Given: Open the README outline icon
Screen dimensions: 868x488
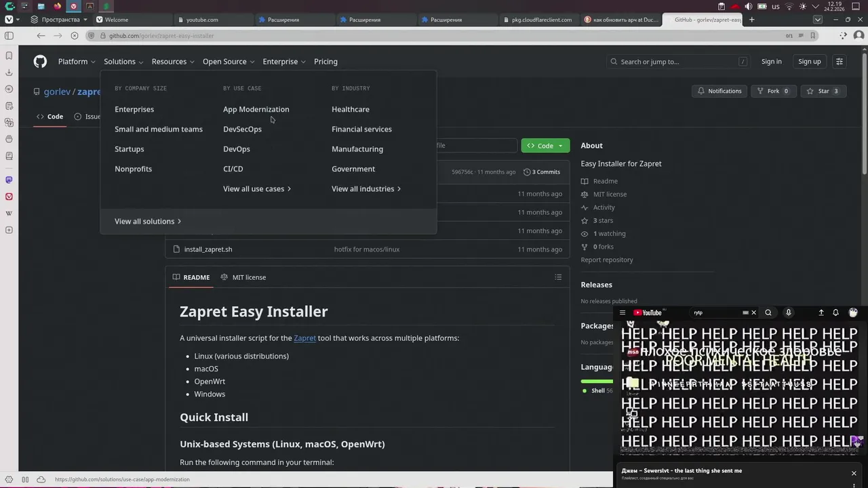Looking at the screenshot, I should pos(558,277).
